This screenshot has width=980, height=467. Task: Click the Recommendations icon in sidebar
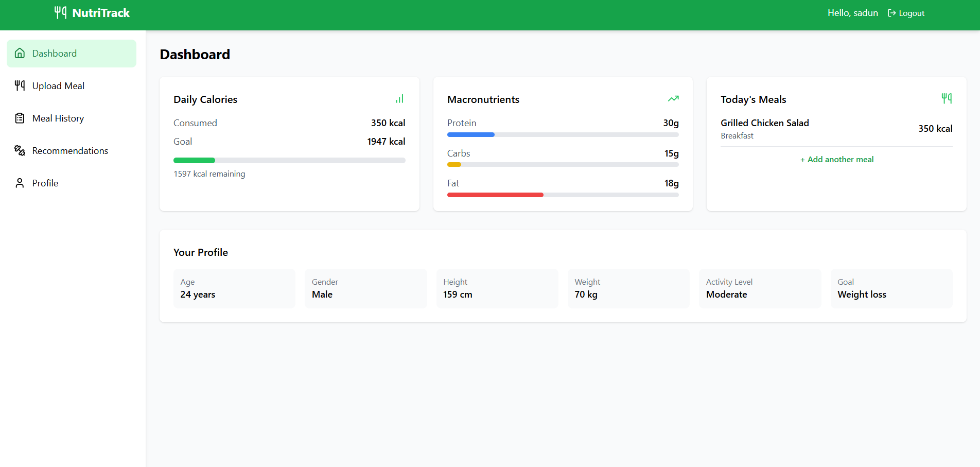(20, 151)
